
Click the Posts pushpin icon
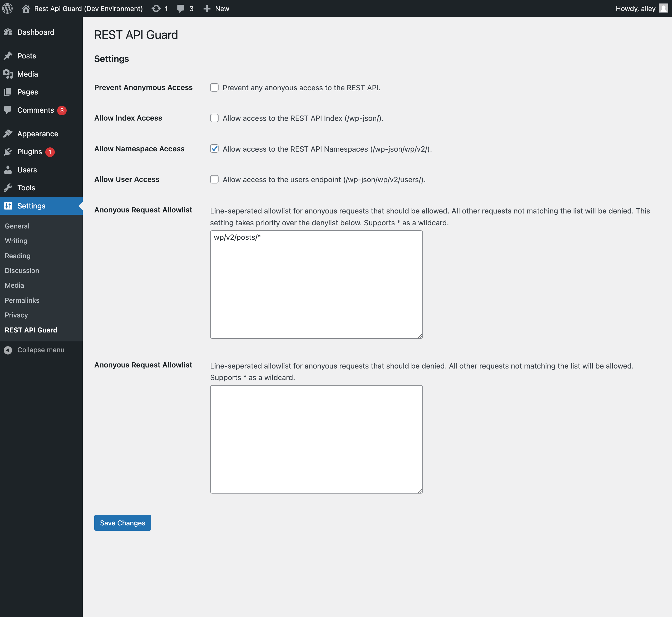(8, 56)
